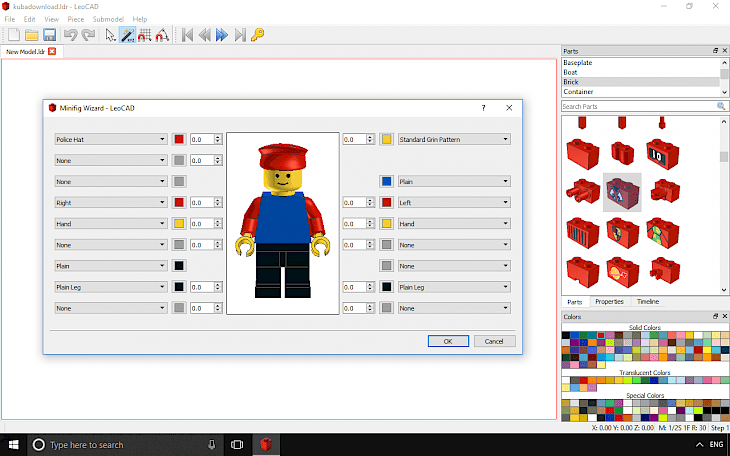Jump to the first step
Screen dimensions: 730x456
[x=187, y=35]
